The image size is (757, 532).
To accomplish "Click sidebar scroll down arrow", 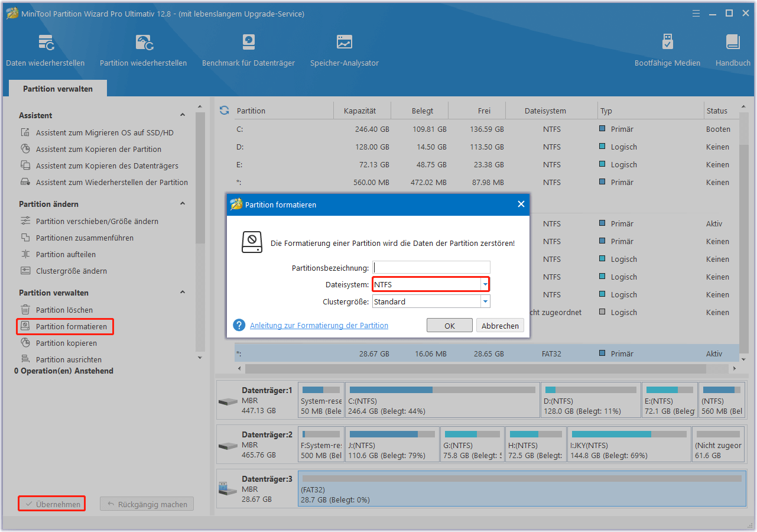I will (200, 357).
